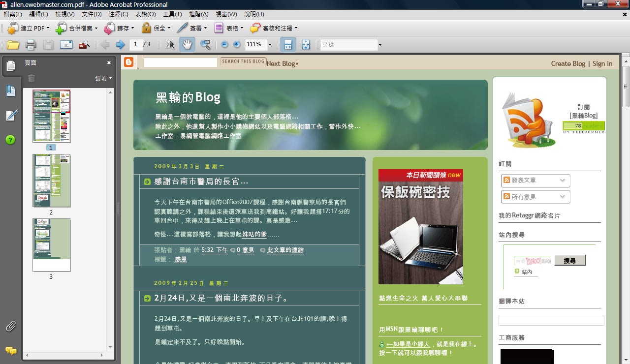This screenshot has width=630, height=364.
Task: Select the Hand tool
Action: click(x=187, y=45)
